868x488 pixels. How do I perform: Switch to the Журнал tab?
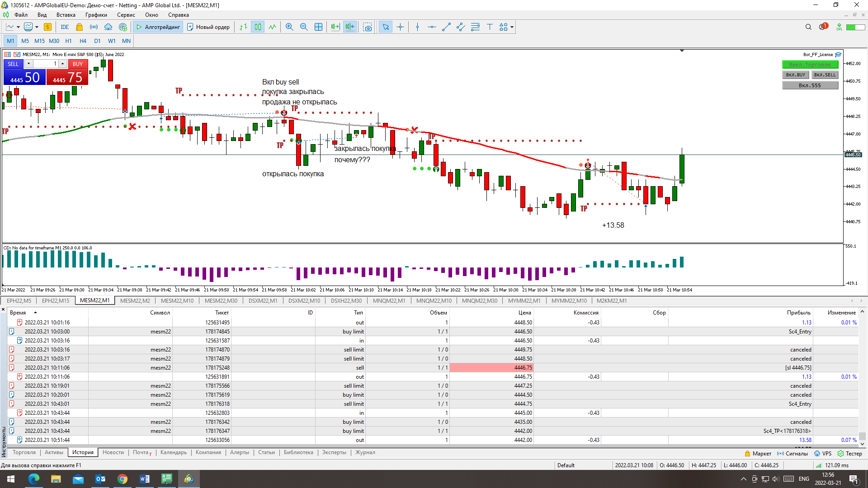coord(365,452)
